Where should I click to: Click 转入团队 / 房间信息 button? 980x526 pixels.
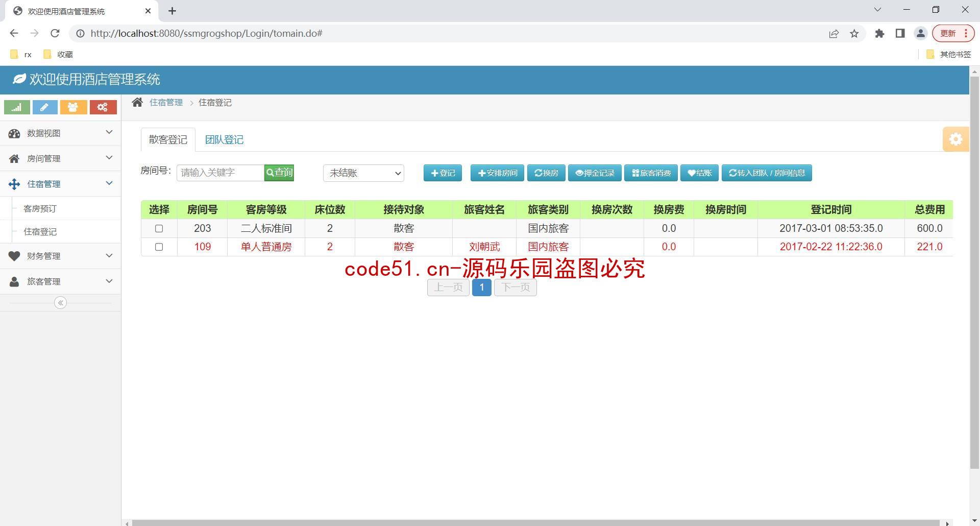(x=767, y=173)
